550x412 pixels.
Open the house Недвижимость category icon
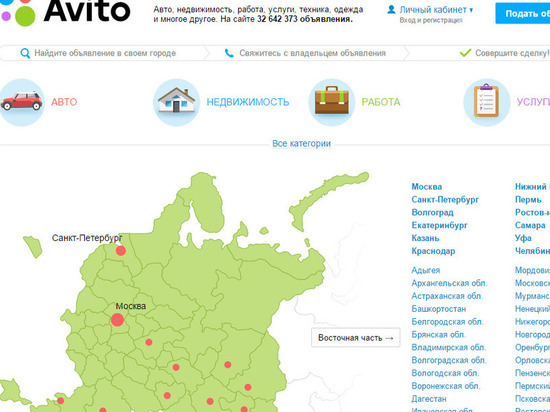176,102
